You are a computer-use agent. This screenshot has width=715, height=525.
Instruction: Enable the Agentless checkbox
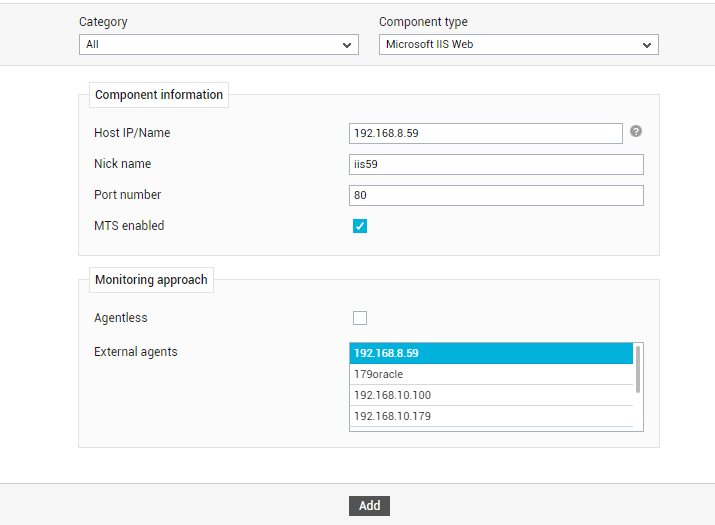[x=360, y=318]
